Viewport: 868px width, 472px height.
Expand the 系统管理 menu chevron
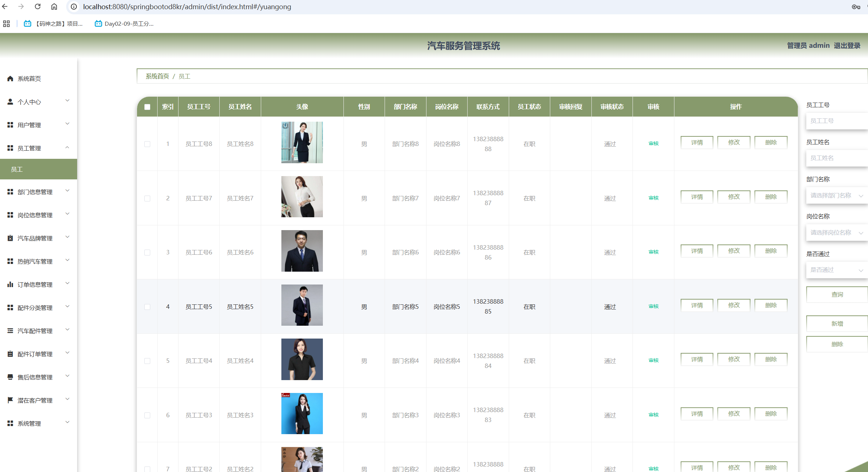click(x=67, y=422)
